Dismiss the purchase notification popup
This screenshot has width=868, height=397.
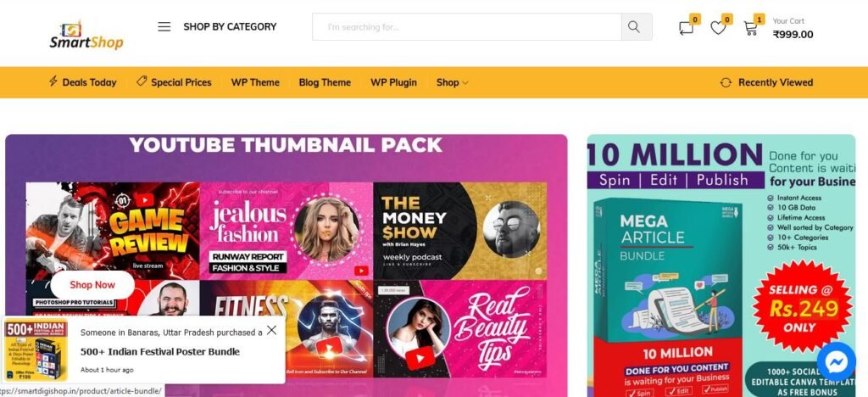click(x=271, y=330)
